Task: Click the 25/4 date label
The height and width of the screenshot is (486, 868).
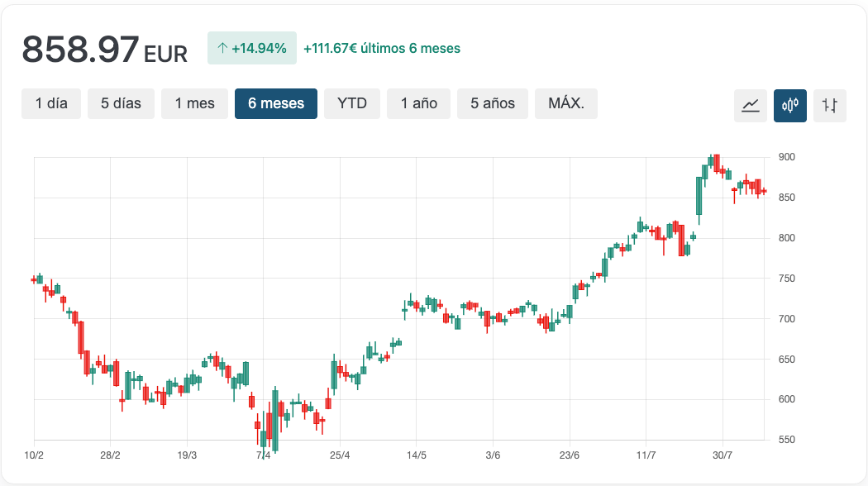Action: pos(340,455)
